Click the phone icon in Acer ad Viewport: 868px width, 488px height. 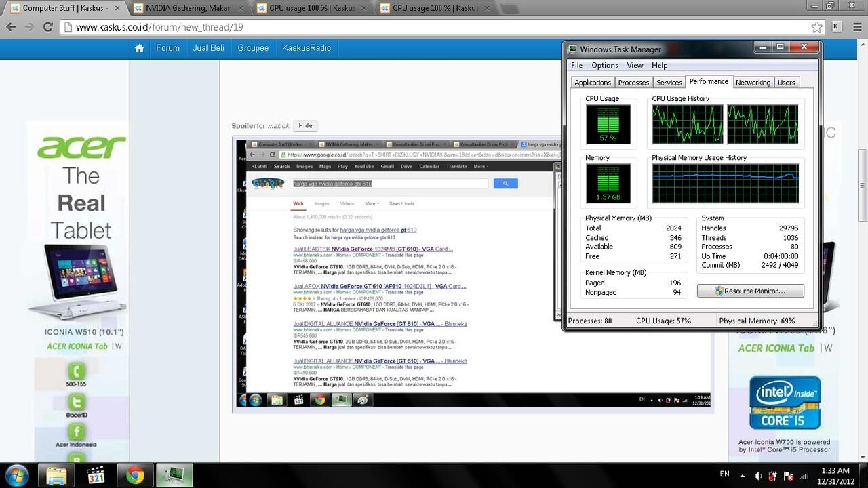coord(76,371)
